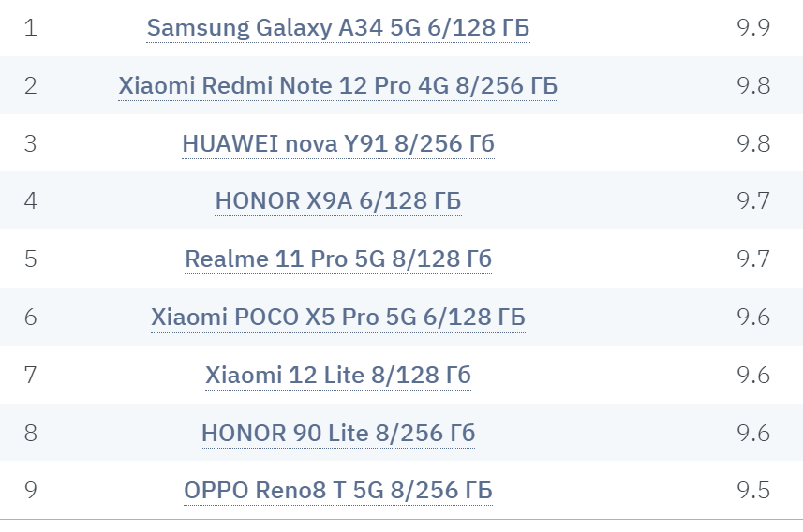803x532 pixels.
Task: Click the 9.9 rating of Samsung Galaxy A34
Action: [753, 27]
